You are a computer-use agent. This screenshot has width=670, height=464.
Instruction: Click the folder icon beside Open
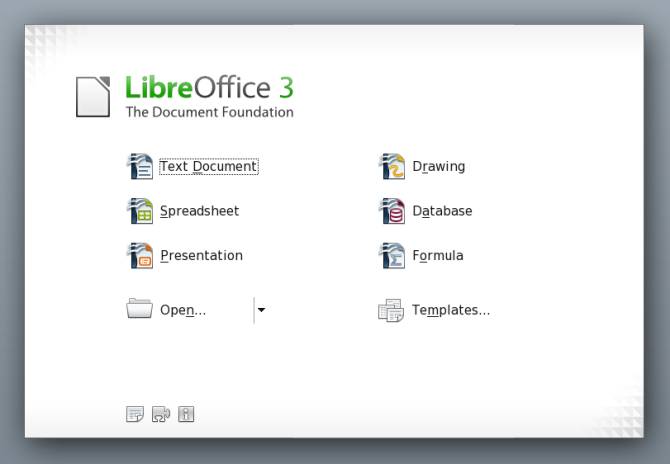coord(139,308)
